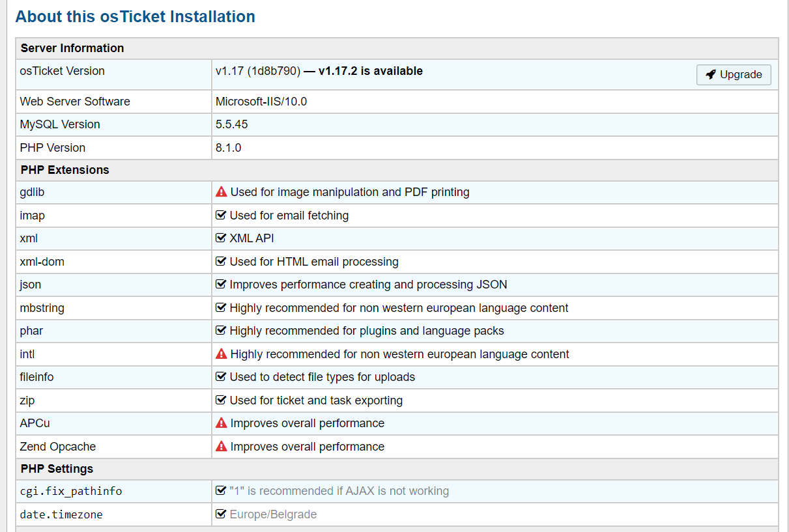Click the Microsoft-IIS/10.0 value cell
Viewport: 789px width, 532px height.
point(261,102)
